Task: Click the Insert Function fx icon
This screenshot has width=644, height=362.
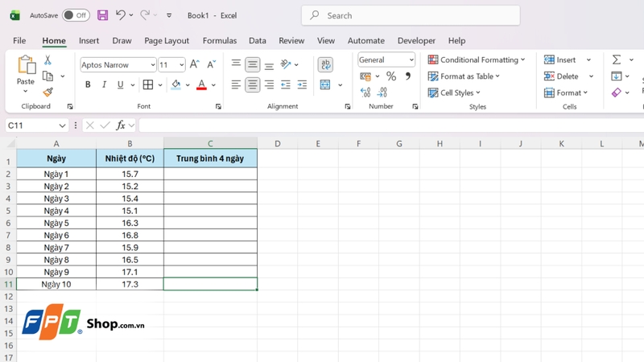Action: click(121, 125)
